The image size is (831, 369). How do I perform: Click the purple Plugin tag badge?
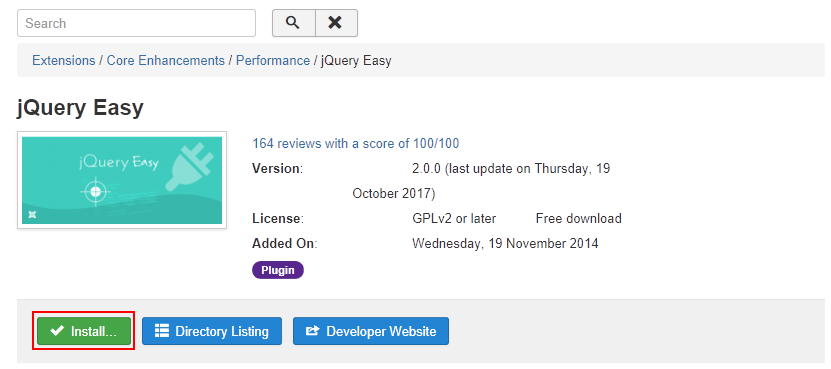(278, 270)
